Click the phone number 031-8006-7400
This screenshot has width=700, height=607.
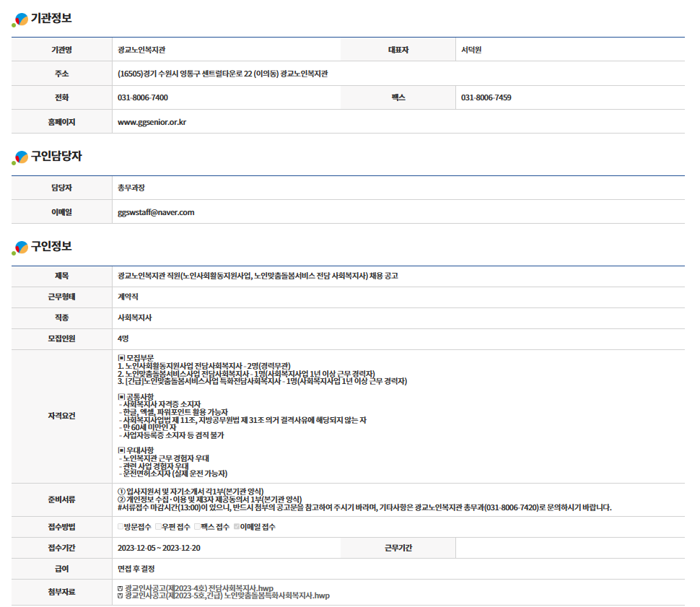click(143, 97)
